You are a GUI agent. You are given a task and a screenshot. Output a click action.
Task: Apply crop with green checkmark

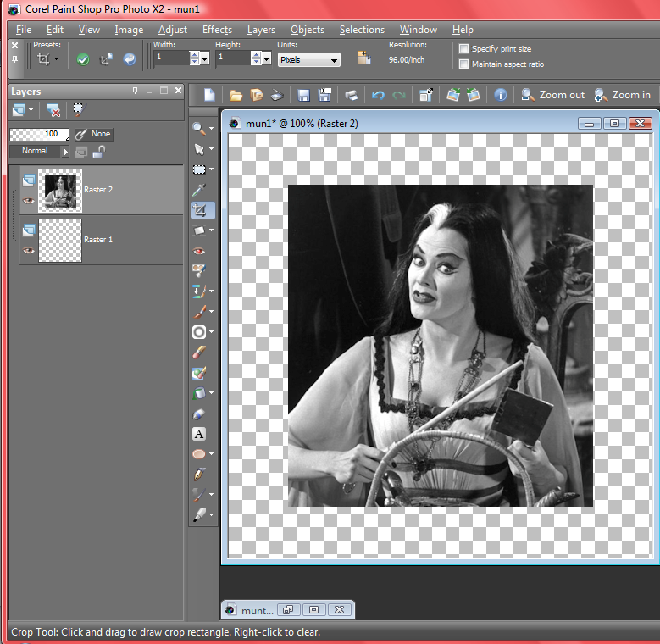click(83, 59)
